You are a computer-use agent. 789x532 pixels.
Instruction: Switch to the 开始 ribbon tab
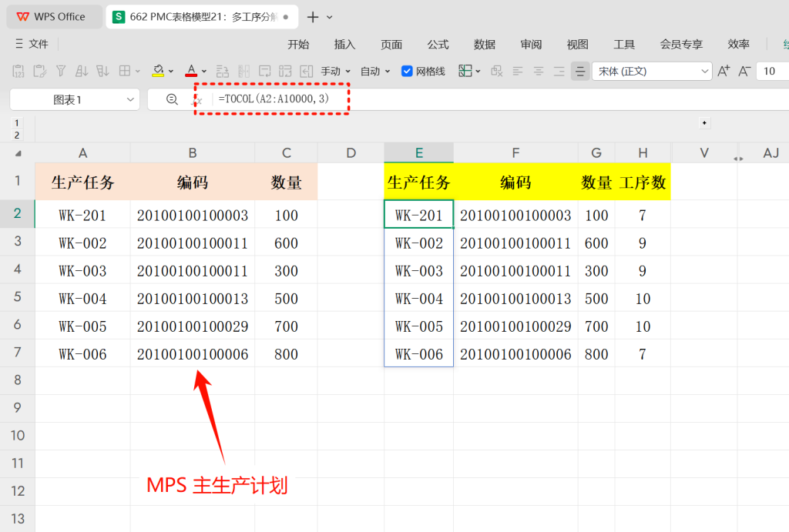298,44
